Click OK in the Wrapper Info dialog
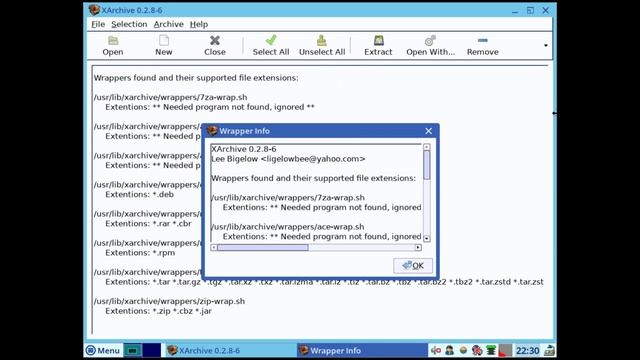Viewport: 640px width, 360px height. pos(413,266)
